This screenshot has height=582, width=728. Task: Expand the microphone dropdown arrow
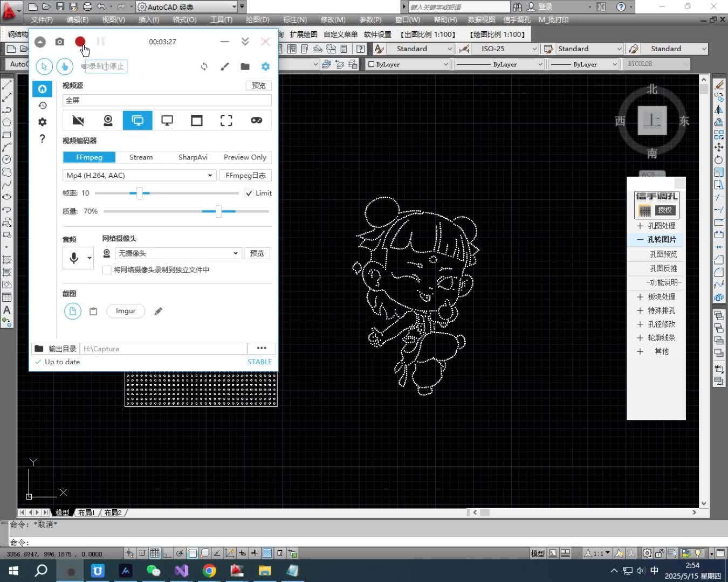click(90, 258)
